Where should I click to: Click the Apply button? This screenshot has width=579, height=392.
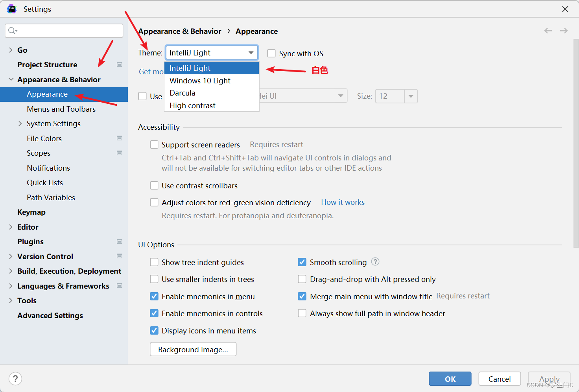pos(549,379)
